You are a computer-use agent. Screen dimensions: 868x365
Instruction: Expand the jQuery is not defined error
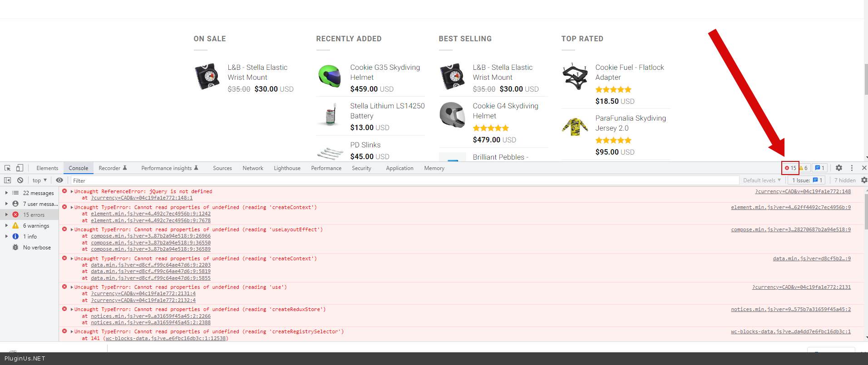(72, 191)
